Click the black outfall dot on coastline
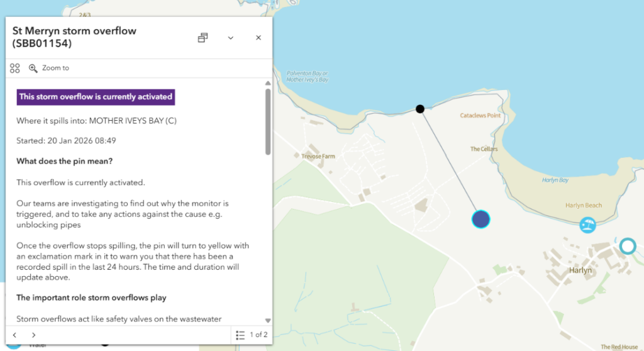This screenshot has height=351, width=644. [420, 109]
